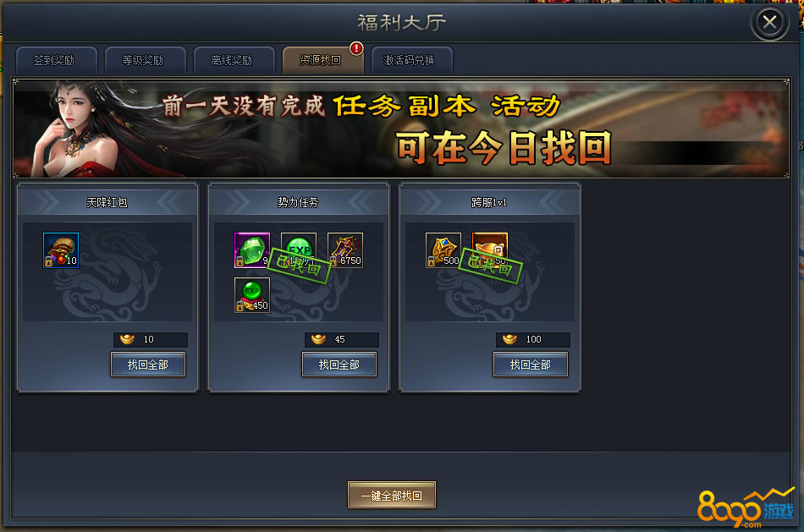Select the large EXP reward icon in 势力任务

pyautogui.click(x=299, y=250)
